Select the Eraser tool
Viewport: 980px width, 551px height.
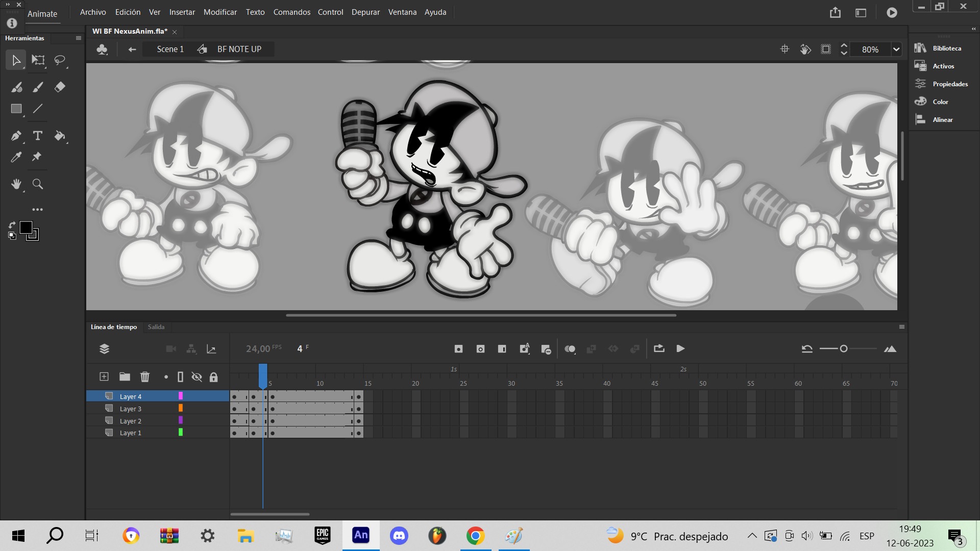pos(60,87)
